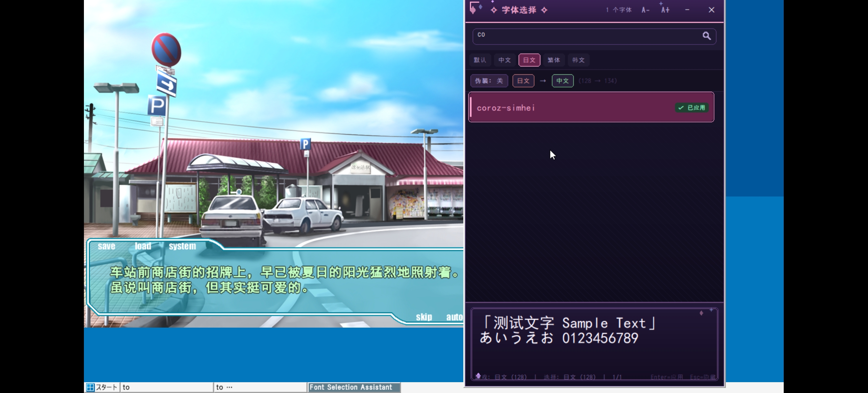The height and width of the screenshot is (393, 868).
Task: Click the 已应用 applied badge on coroz-simhei
Action: pyautogui.click(x=692, y=108)
